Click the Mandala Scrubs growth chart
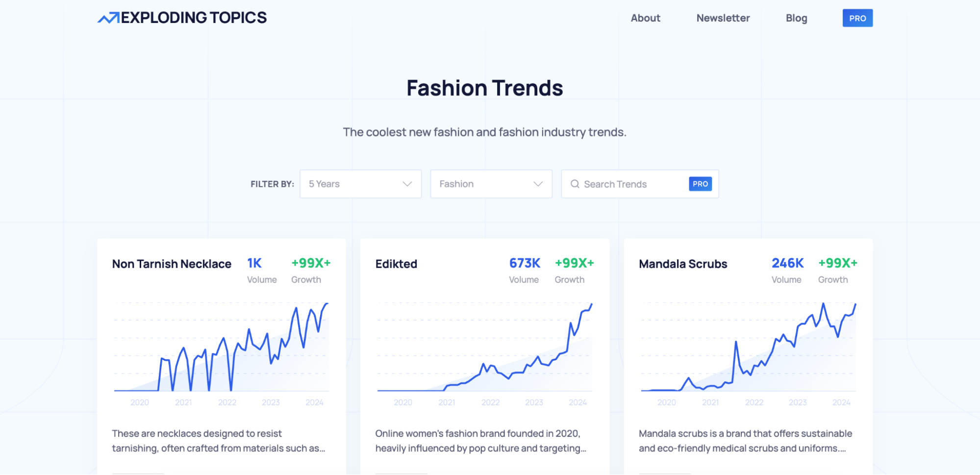The height and width of the screenshot is (475, 980). point(748,353)
